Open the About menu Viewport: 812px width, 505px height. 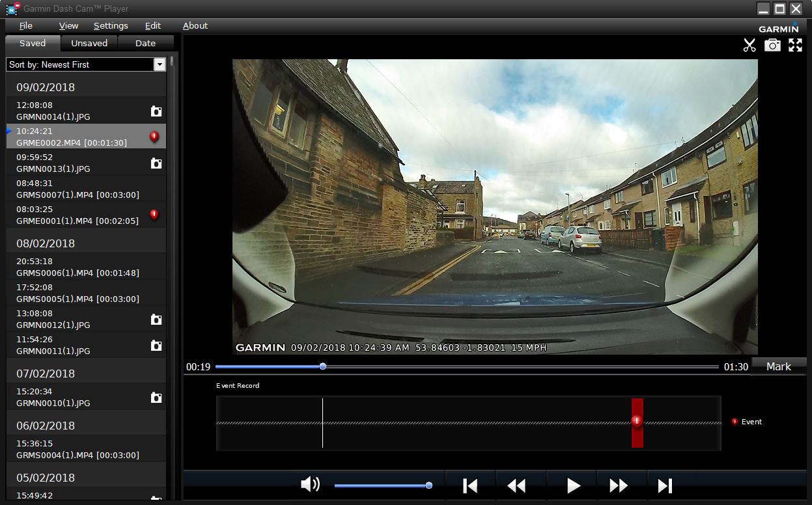click(x=195, y=26)
